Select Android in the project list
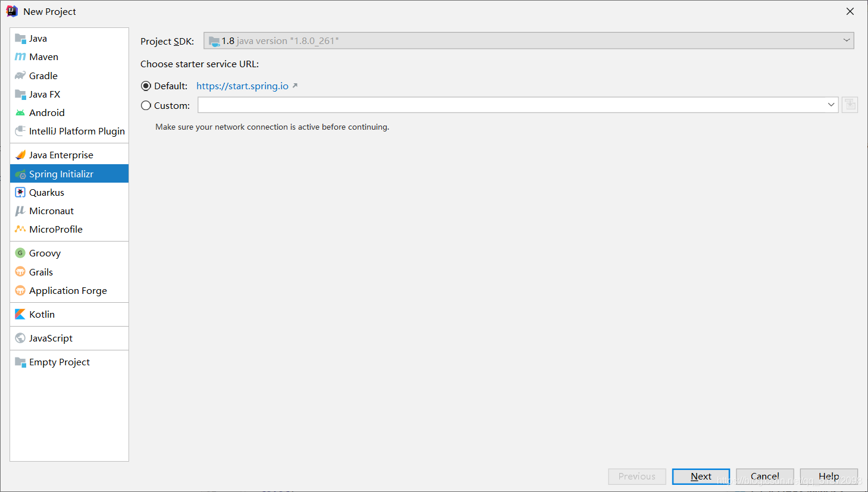 pos(70,112)
